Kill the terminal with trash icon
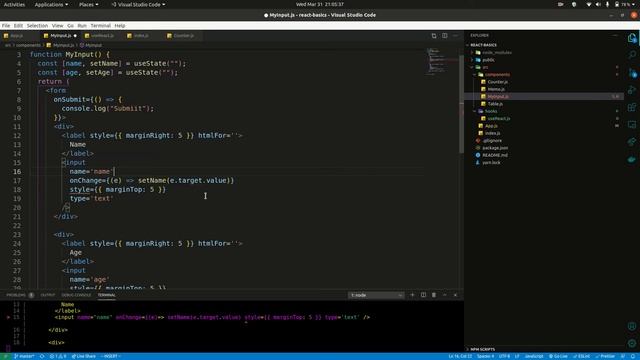Viewport: 640px width, 360px height. click(x=434, y=295)
